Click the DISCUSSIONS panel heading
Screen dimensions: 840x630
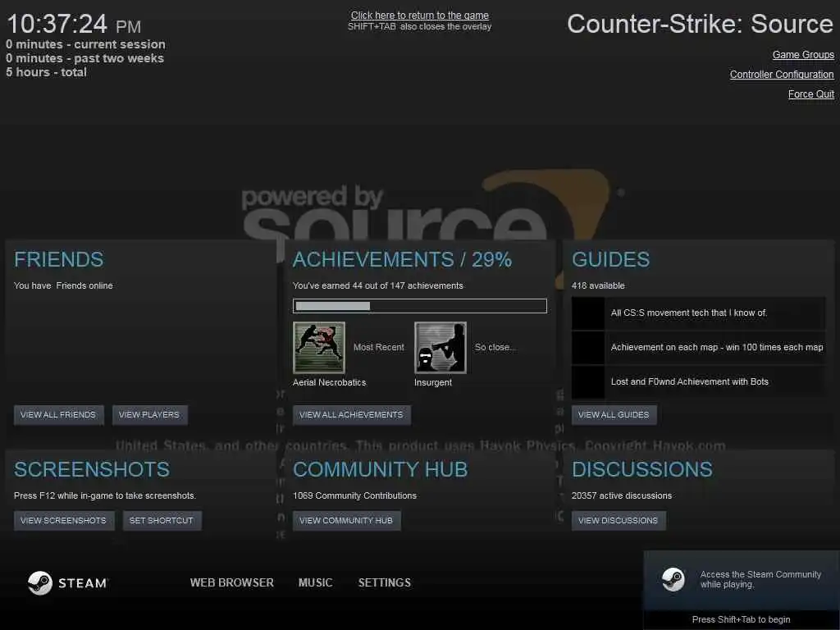pos(642,470)
